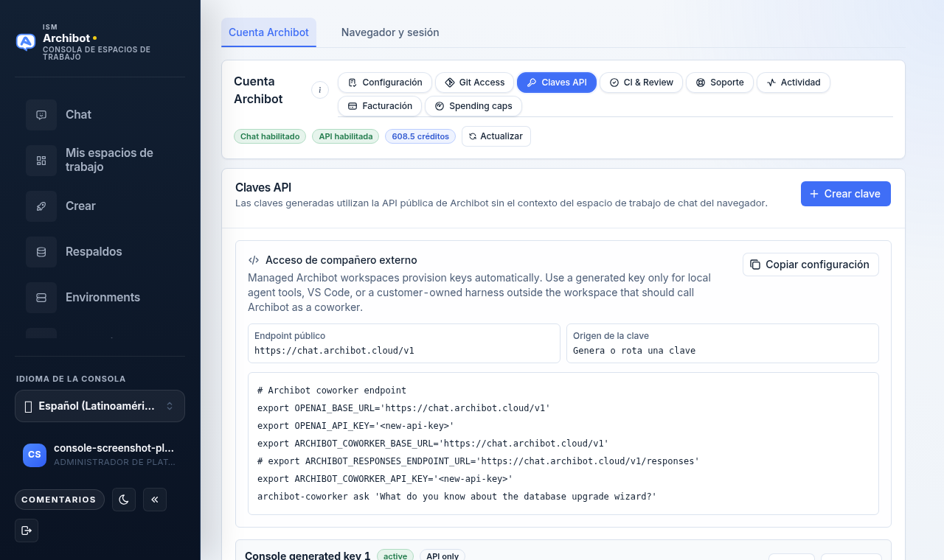Open the Chat sidebar icon
Image resolution: width=944 pixels, height=560 pixels.
point(41,115)
